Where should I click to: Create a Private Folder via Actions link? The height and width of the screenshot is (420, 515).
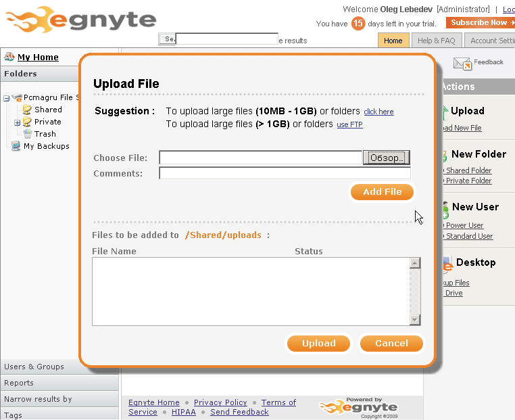pos(468,181)
